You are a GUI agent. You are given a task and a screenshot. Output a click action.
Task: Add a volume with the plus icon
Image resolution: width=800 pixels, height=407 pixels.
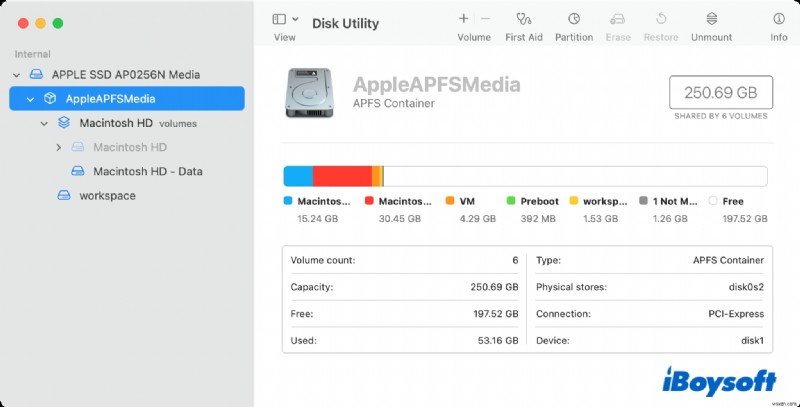tap(463, 19)
